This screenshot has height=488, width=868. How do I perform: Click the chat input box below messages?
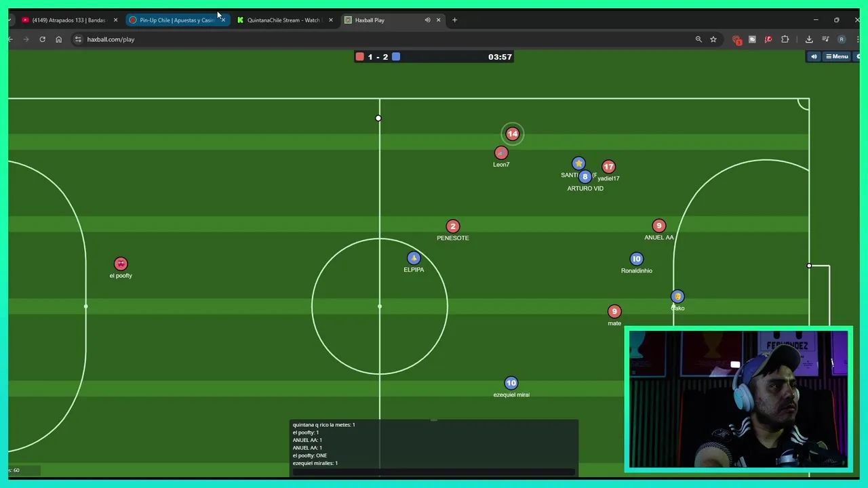(x=434, y=472)
